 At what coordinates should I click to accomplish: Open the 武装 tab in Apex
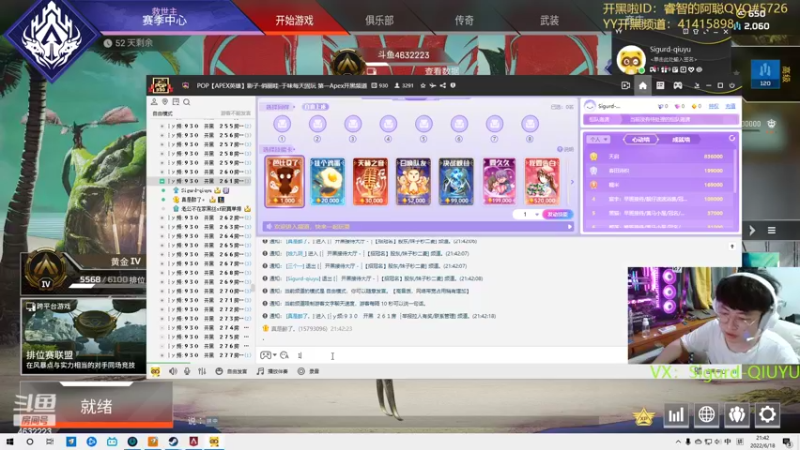(x=549, y=20)
